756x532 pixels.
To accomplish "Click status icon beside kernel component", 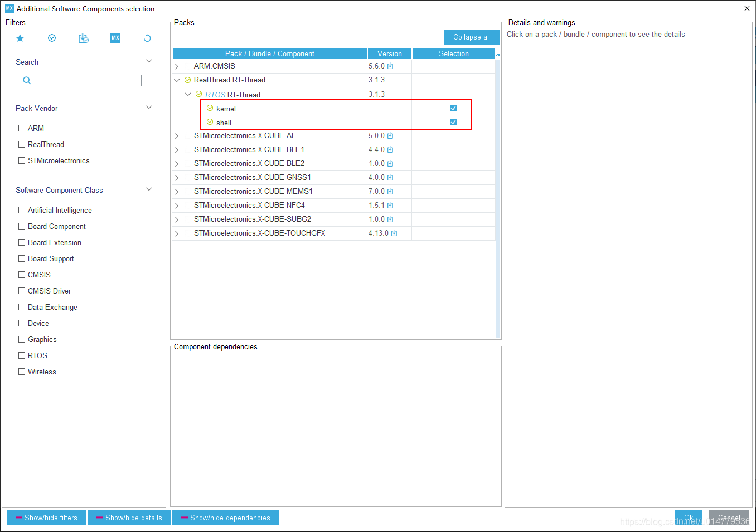I will point(210,108).
